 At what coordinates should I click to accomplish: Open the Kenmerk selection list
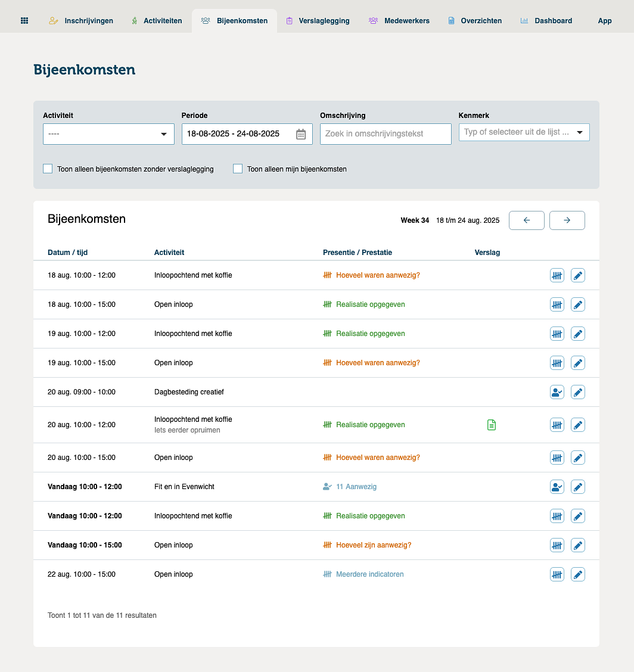tap(524, 132)
